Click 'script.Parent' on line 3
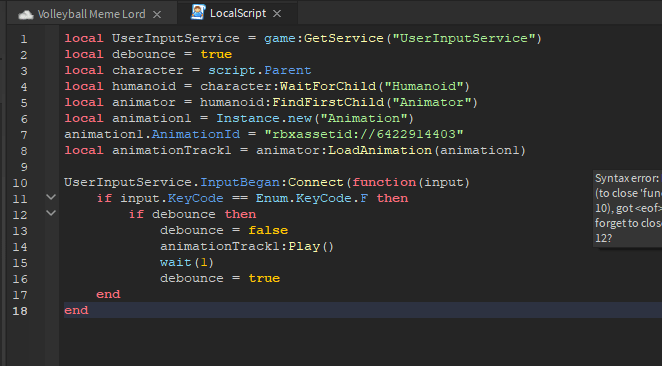Screen dimensions: 662x366 point(260,70)
